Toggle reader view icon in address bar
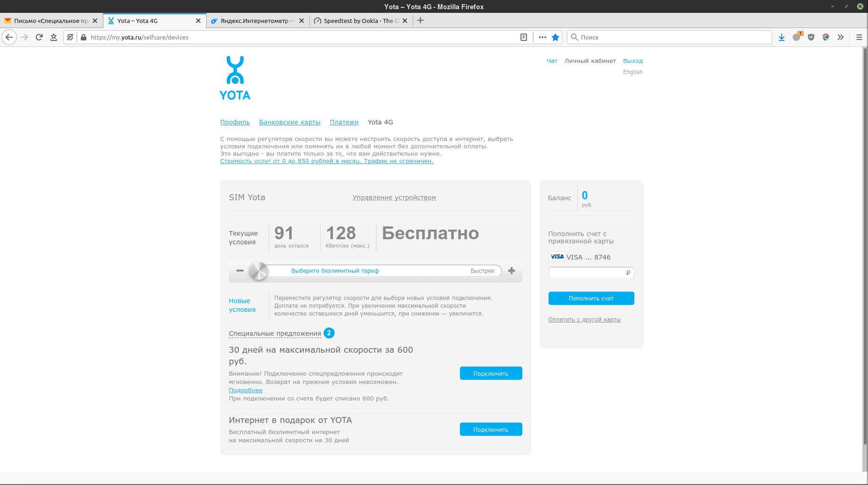868x485 pixels. [524, 37]
